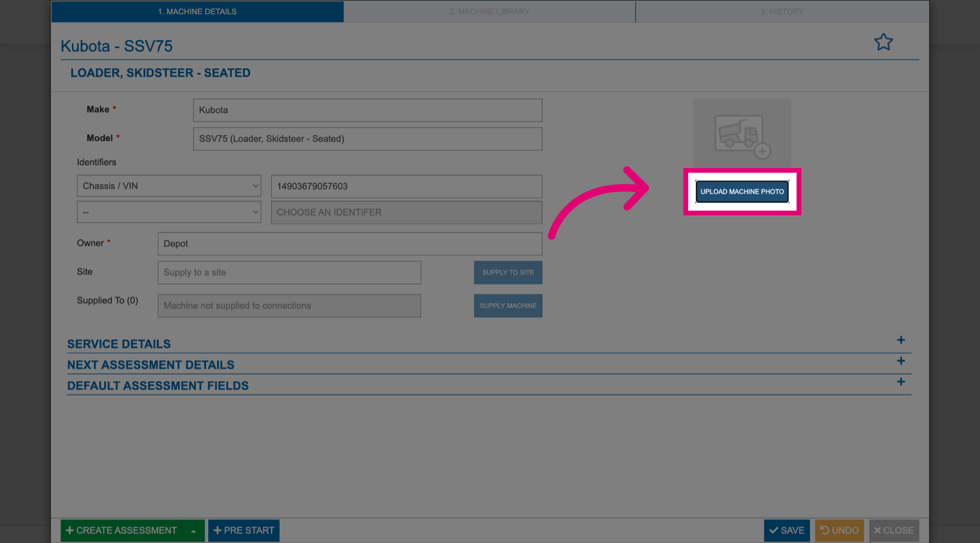980x543 pixels.
Task: Open the second identifier type dropdown
Action: (x=169, y=212)
